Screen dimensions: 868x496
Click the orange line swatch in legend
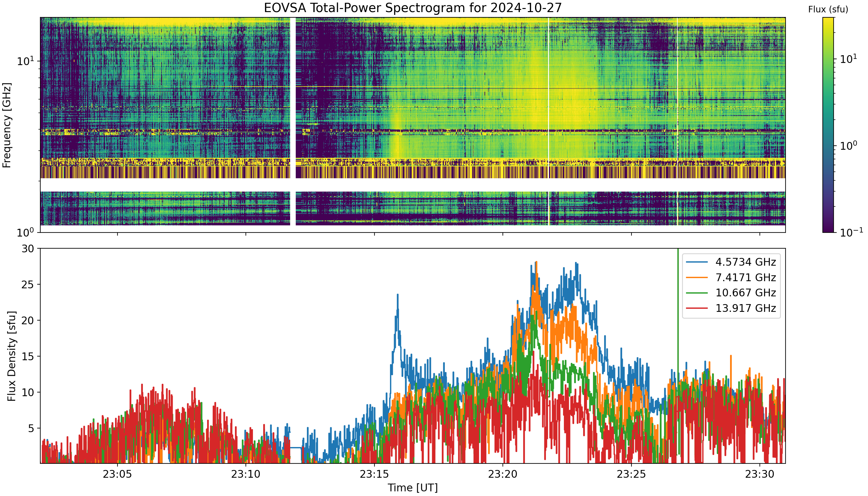click(697, 278)
